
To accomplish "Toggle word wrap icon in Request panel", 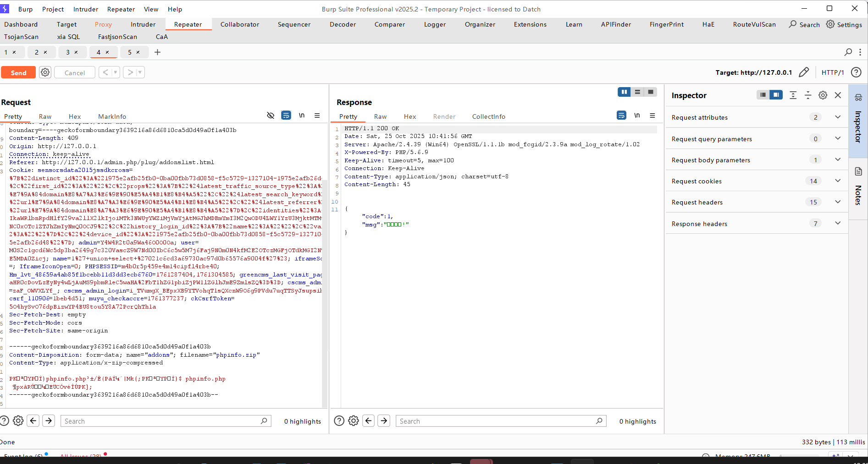I will [286, 116].
